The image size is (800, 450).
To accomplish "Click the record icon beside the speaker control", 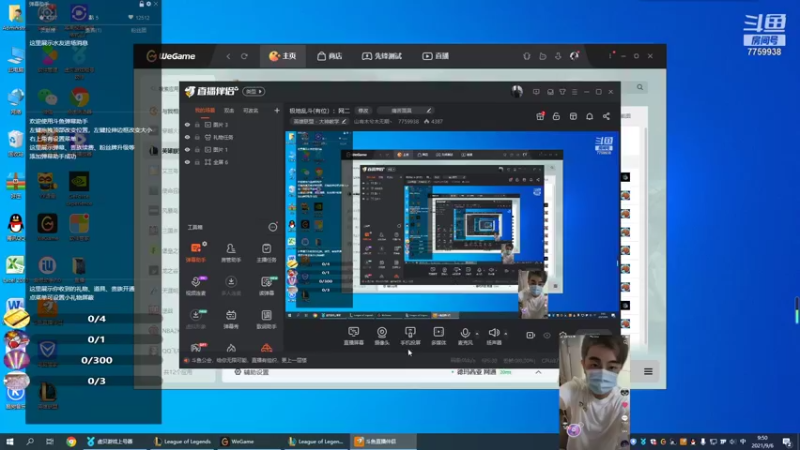I will [530, 335].
